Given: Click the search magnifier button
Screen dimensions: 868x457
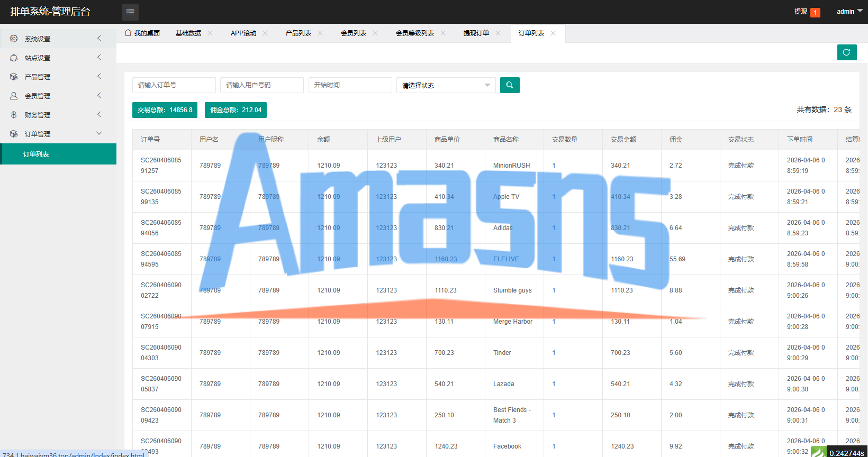Looking at the screenshot, I should [x=510, y=85].
